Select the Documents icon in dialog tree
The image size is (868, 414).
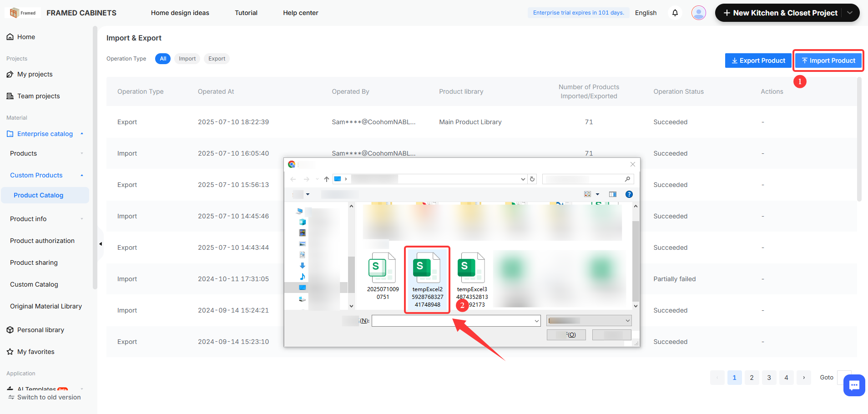tap(303, 255)
